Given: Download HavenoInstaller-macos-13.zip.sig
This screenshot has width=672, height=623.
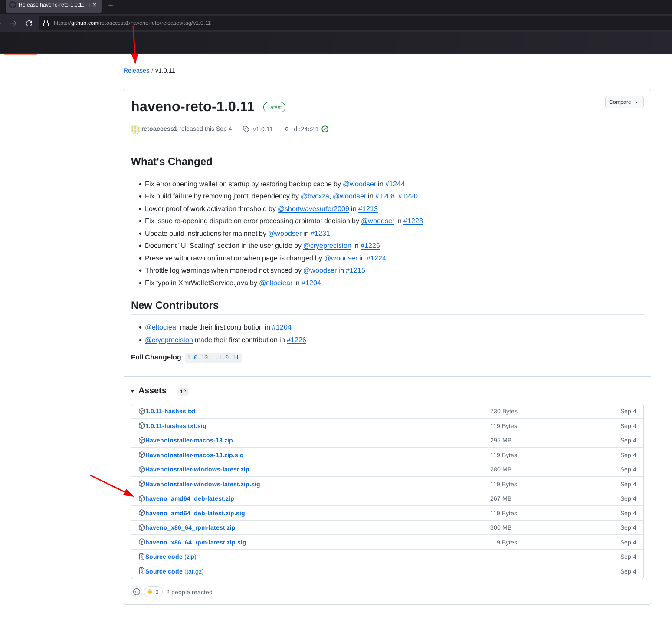Looking at the screenshot, I should [x=194, y=455].
